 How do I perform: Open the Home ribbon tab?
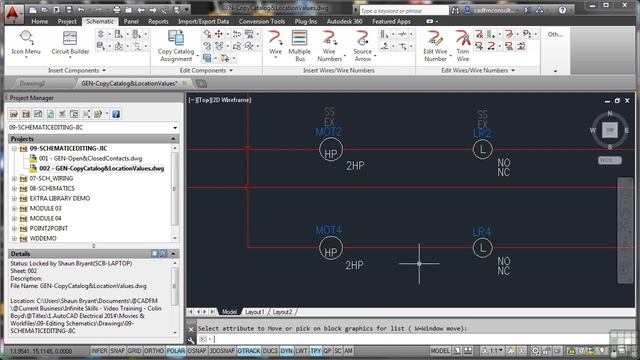click(40, 21)
